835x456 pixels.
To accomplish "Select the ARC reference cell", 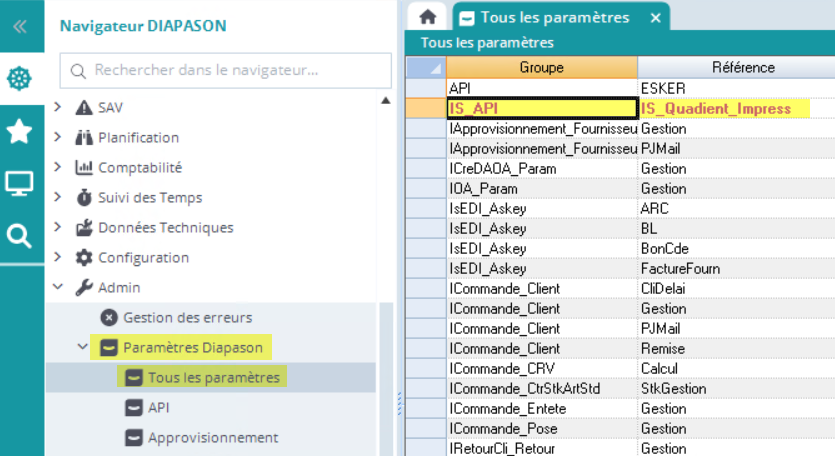I will pos(736,208).
